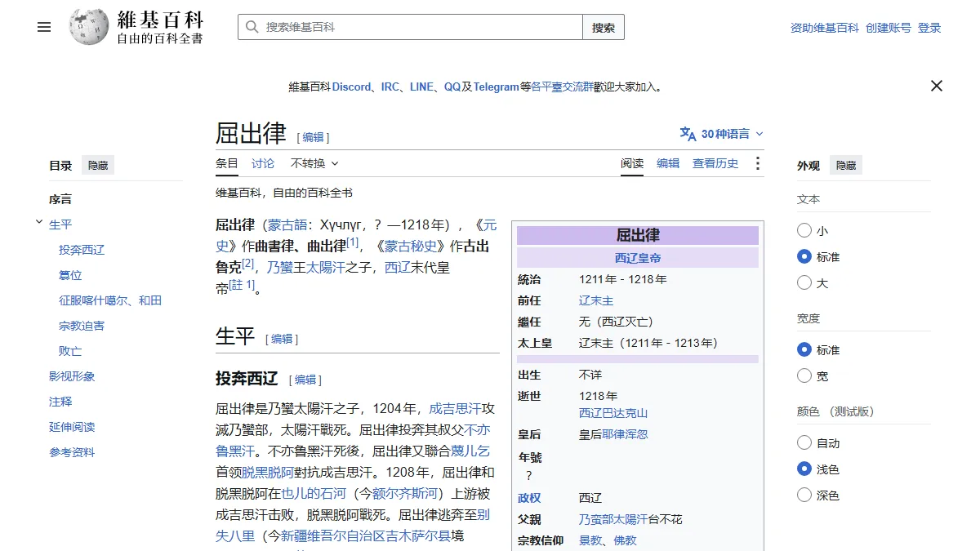The width and height of the screenshot is (980, 551).
Task: Click the 编辑 link beside title 屈出律
Action: pyautogui.click(x=314, y=137)
